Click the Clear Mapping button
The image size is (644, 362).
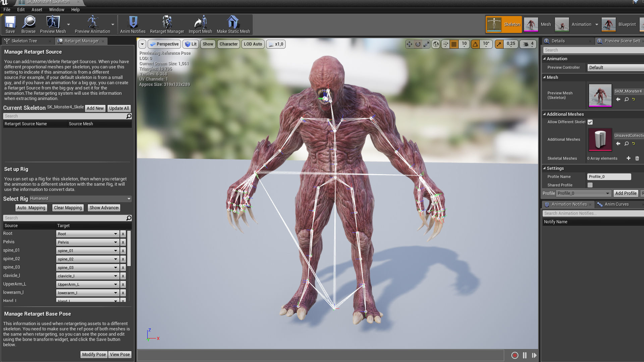click(x=68, y=208)
